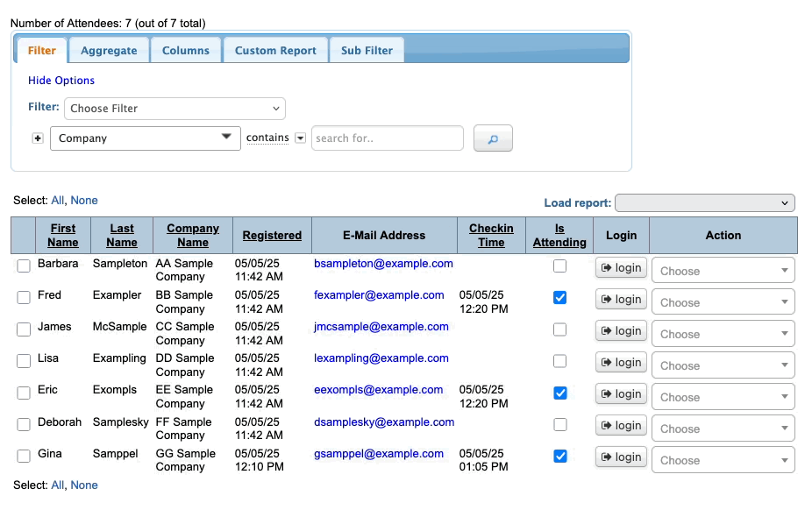Click login button for Barbara Sampleton
Screen dimensions: 812x510
(621, 267)
